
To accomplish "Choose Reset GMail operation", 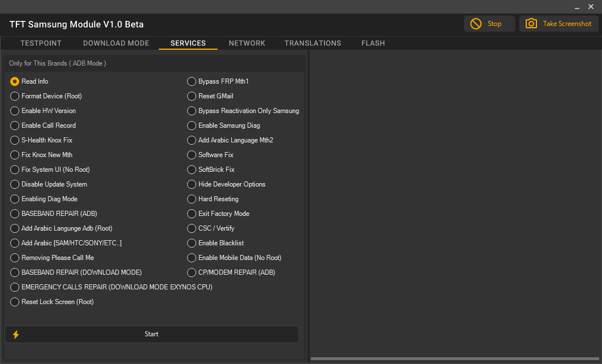I will point(191,96).
